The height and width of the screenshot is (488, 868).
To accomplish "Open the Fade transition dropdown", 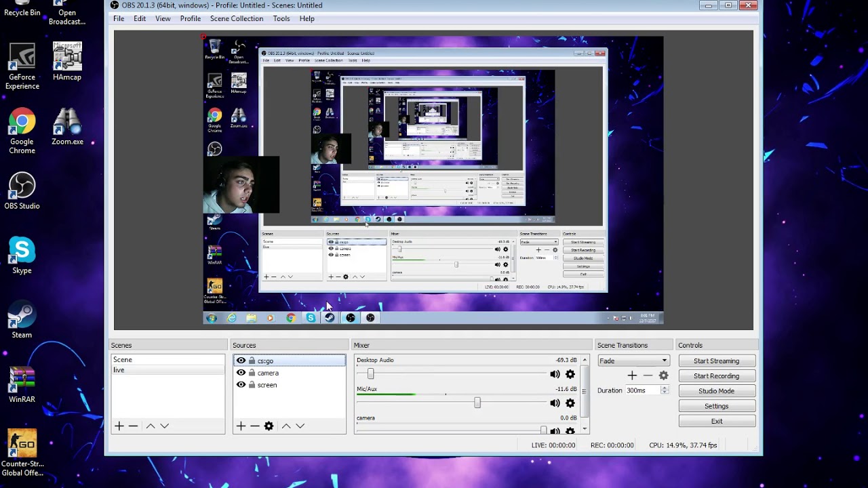I will tap(633, 361).
